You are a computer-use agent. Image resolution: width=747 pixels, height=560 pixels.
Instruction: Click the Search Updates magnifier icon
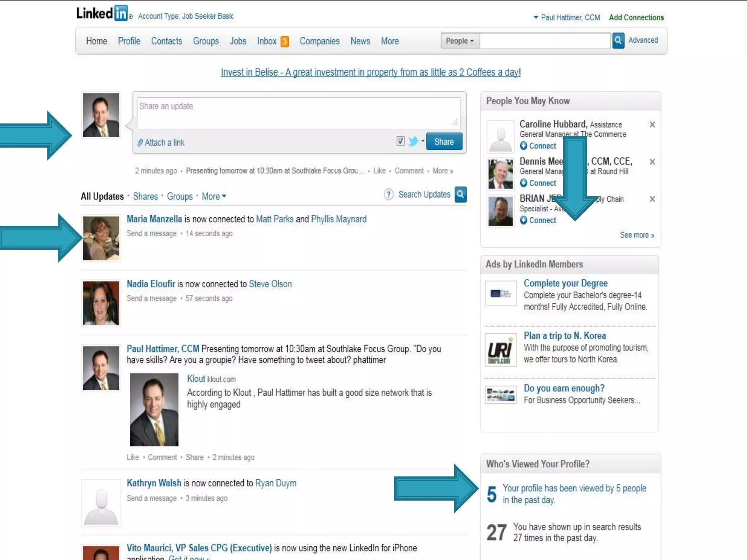pos(460,194)
